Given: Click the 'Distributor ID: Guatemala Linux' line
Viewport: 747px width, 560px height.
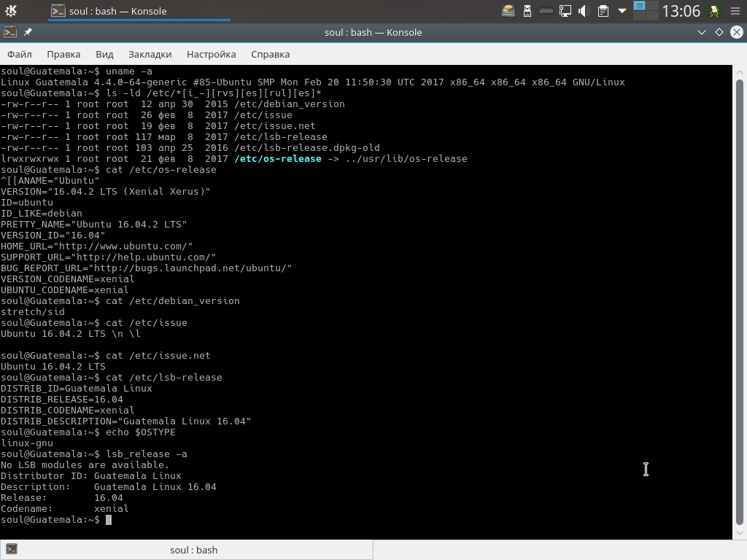Looking at the screenshot, I should point(91,476).
